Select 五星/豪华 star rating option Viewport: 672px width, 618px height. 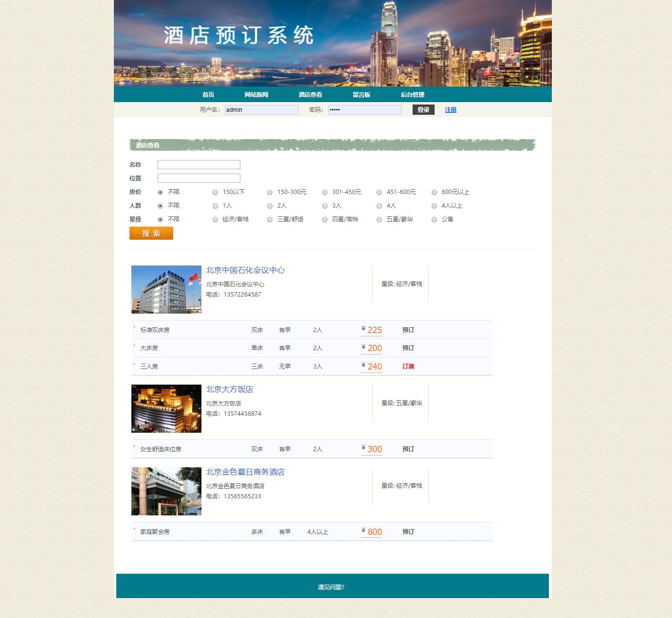[379, 219]
